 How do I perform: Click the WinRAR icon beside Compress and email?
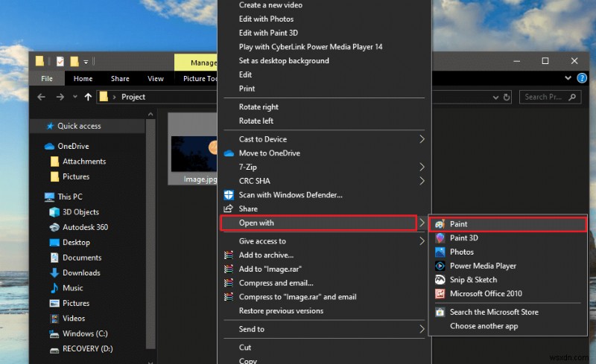click(x=229, y=283)
